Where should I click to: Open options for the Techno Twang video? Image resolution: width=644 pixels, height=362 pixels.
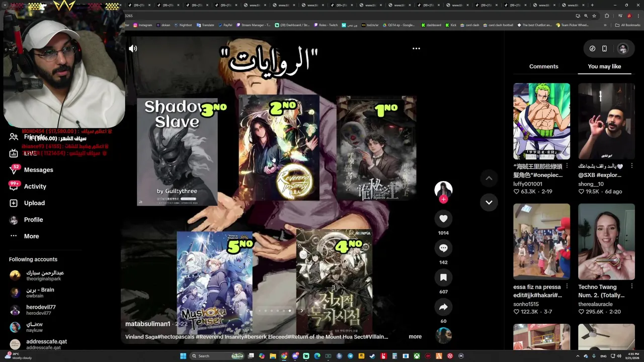pos(632,287)
